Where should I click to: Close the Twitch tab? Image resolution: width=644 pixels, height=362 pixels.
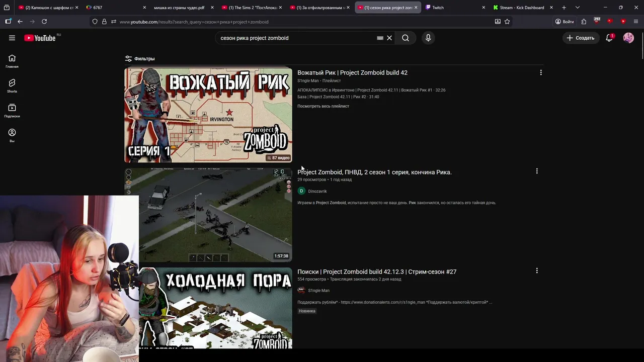click(x=484, y=8)
